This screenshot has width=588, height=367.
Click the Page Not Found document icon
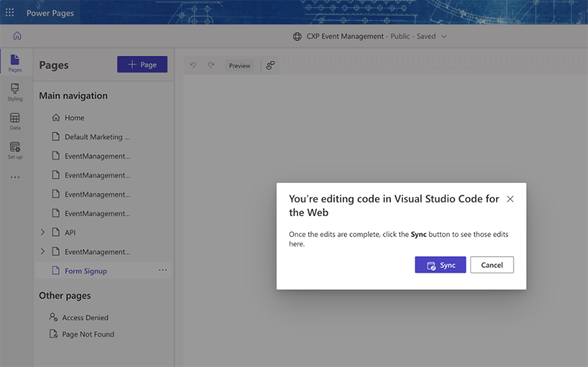(x=54, y=334)
